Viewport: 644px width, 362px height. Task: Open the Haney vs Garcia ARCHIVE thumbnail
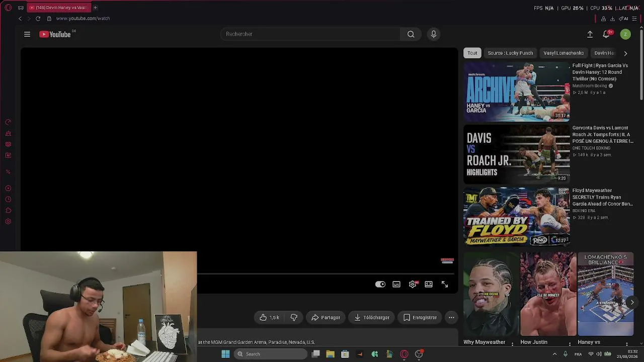click(x=517, y=92)
